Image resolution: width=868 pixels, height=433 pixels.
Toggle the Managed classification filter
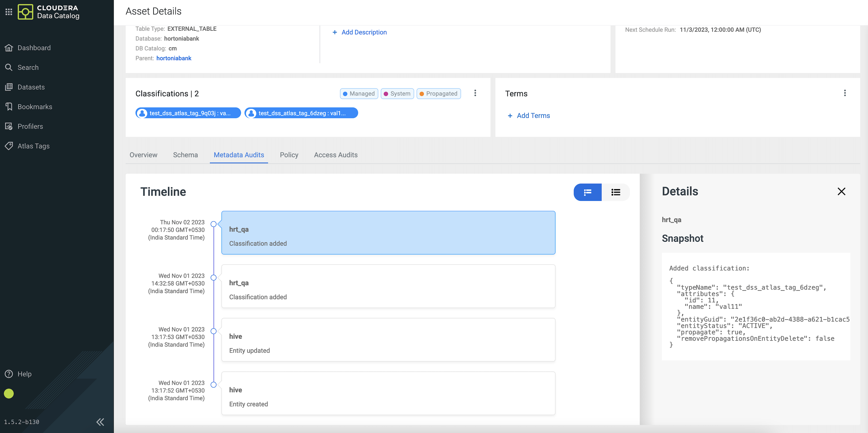click(x=359, y=94)
